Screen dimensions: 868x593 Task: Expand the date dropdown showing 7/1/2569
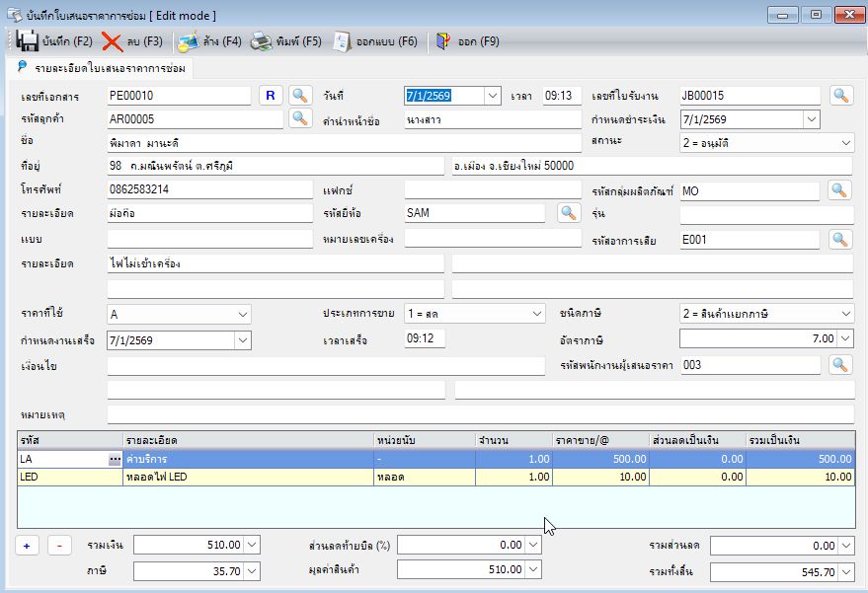point(492,95)
